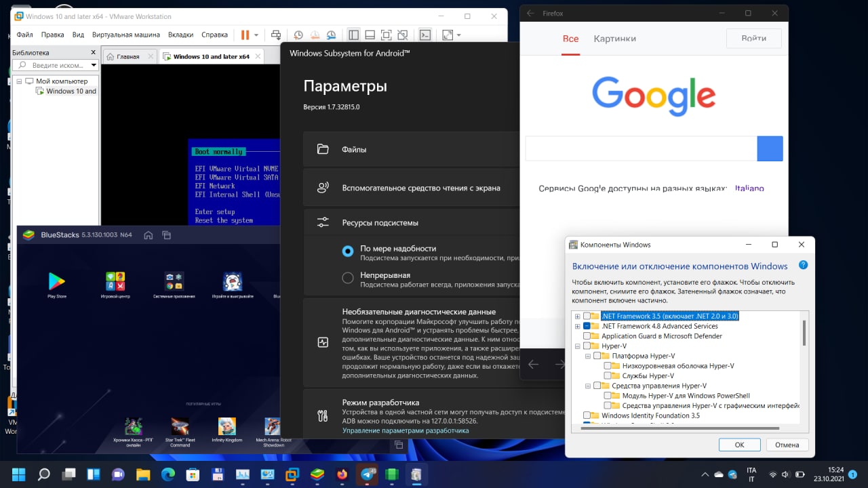Open Вспомогательное средство чтения с экрана
The image size is (868, 488).
tap(411, 188)
